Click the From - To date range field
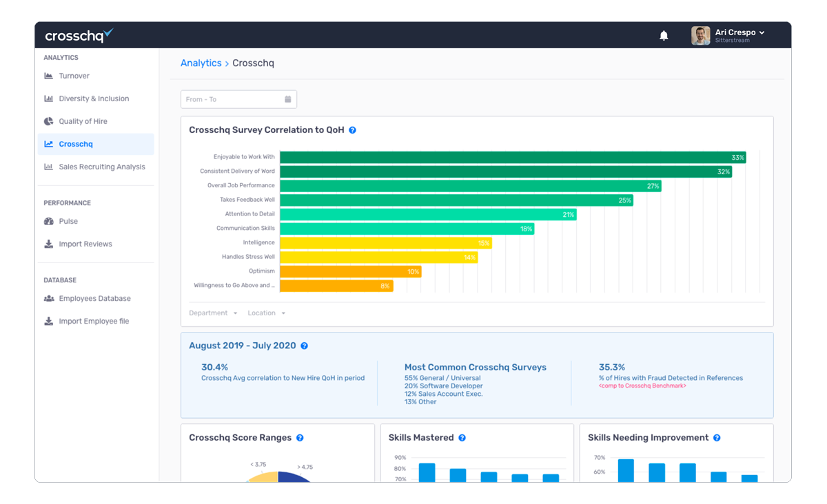827x504 pixels. (x=232, y=99)
